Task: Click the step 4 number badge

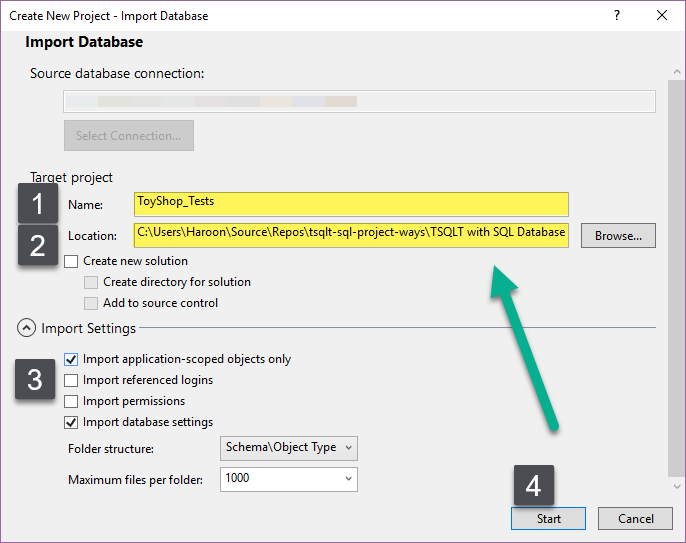Action: (x=534, y=486)
